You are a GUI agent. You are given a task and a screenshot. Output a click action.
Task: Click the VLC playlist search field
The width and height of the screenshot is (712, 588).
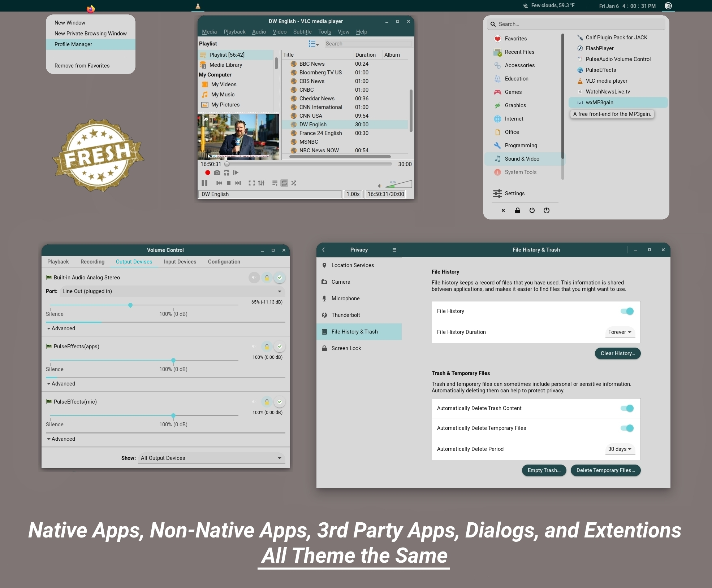point(368,44)
